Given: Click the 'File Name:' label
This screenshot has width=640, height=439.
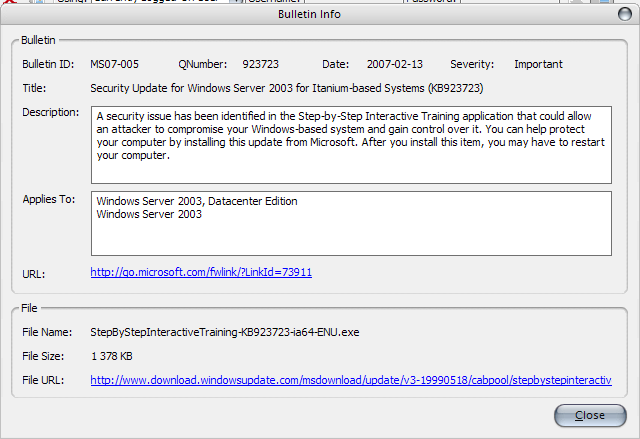Looking at the screenshot, I should (47, 332).
